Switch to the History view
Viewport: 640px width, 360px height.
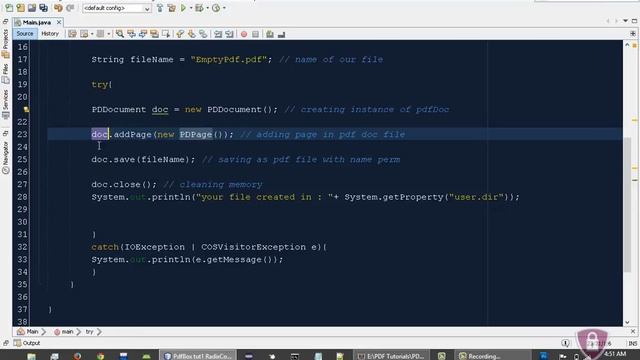[50, 34]
